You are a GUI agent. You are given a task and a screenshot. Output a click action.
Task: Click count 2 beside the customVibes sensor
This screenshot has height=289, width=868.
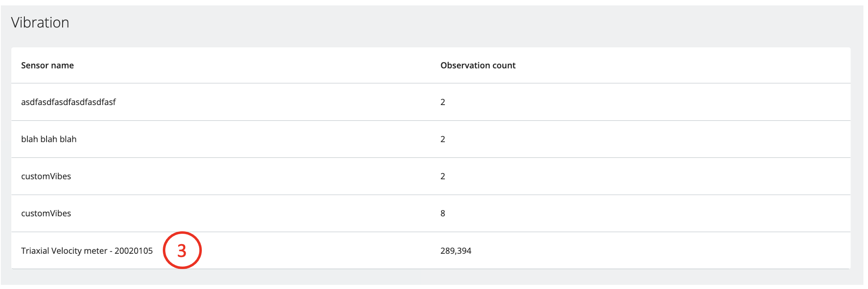[443, 176]
